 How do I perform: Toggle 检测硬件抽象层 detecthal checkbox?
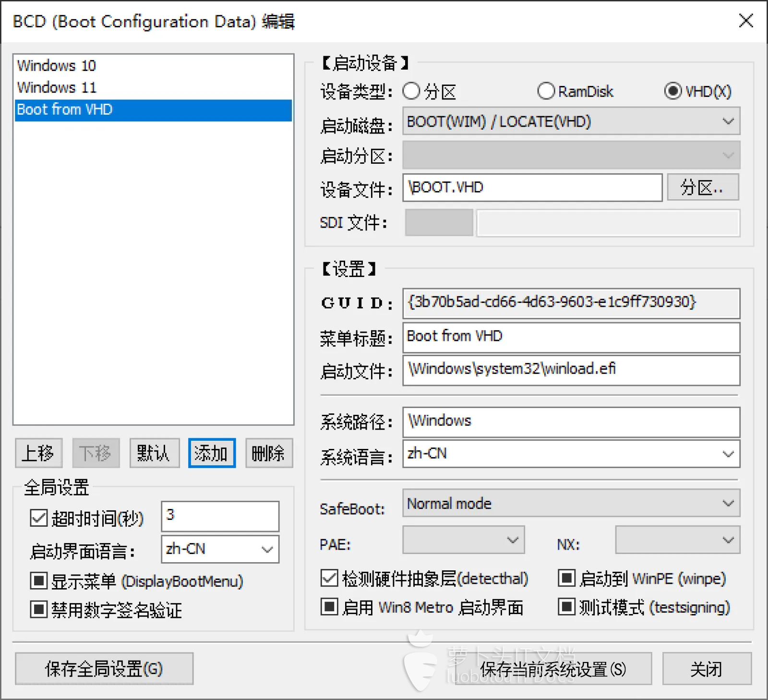coord(329,579)
